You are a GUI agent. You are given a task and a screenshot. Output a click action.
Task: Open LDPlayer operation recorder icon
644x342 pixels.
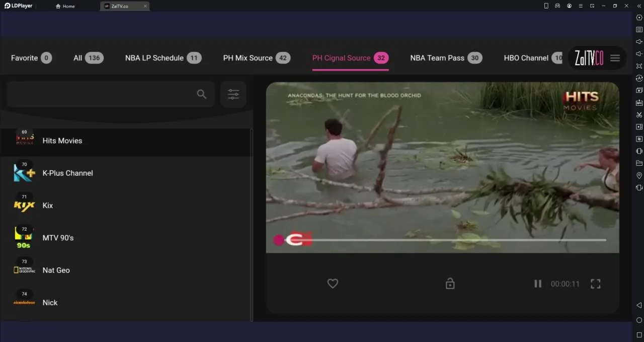tap(639, 78)
